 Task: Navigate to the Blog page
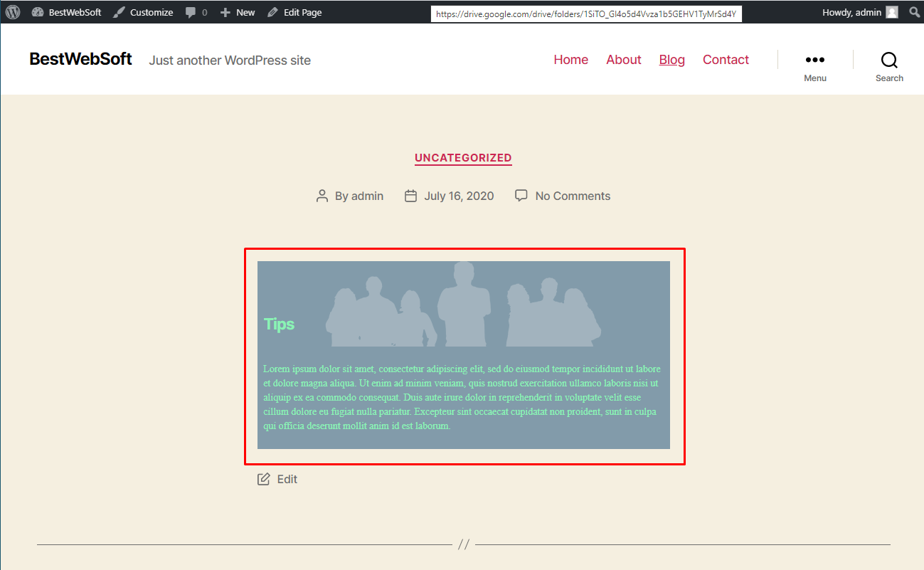(672, 60)
